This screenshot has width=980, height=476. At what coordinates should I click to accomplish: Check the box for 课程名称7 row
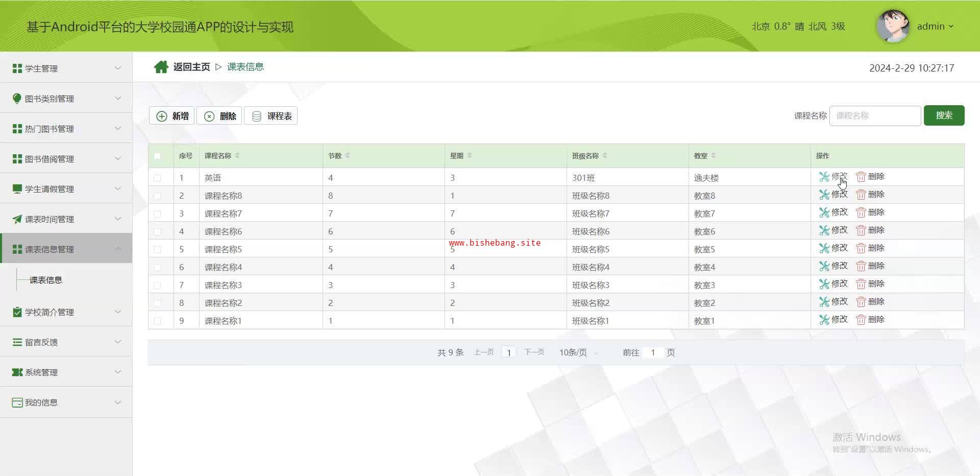(x=157, y=214)
